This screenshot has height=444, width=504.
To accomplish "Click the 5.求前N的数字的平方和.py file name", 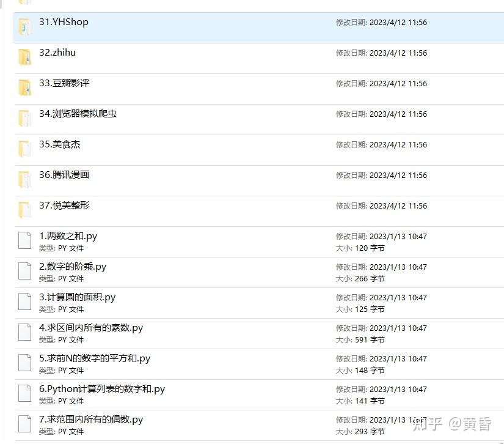I will [95, 358].
